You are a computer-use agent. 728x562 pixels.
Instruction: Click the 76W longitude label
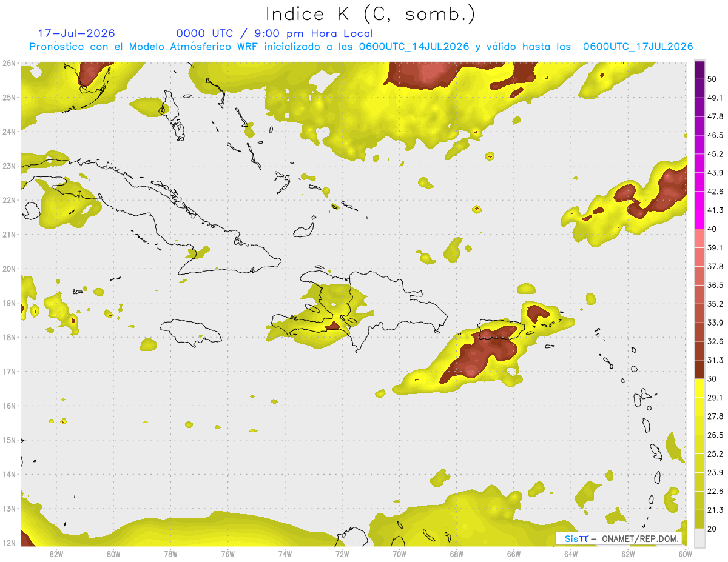click(x=228, y=554)
